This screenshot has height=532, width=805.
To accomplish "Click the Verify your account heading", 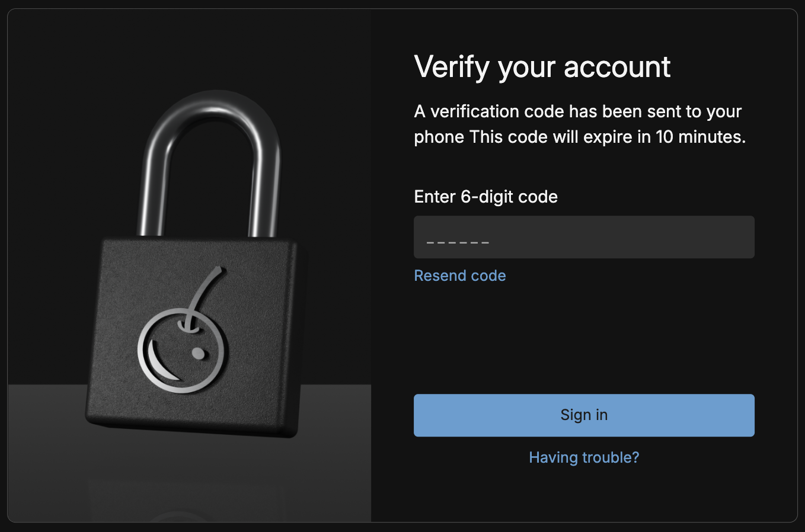I will (542, 67).
